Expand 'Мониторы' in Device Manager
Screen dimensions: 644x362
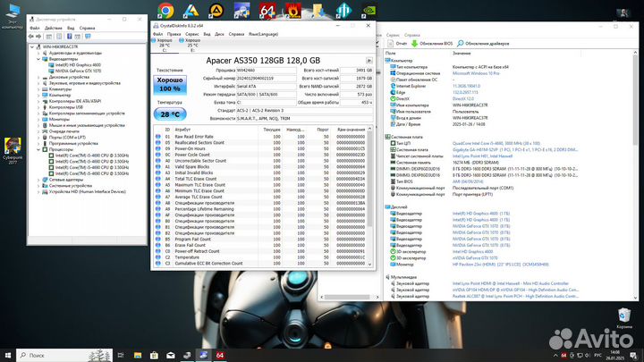click(38, 120)
